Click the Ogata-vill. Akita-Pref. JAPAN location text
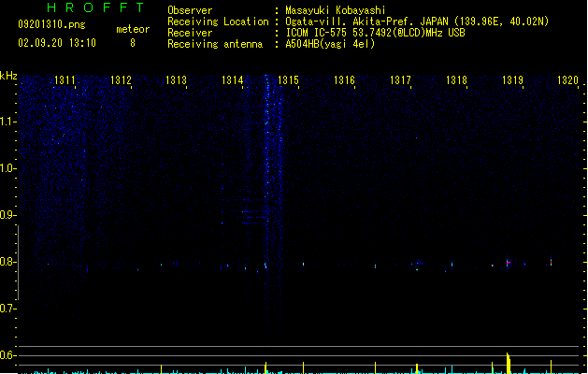This screenshot has width=588, height=374. pyautogui.click(x=417, y=22)
